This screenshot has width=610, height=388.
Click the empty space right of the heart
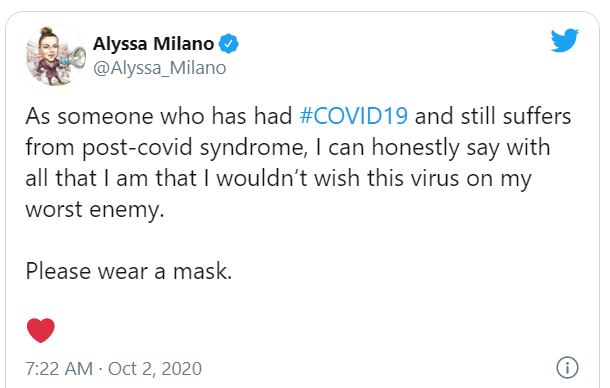click(303, 330)
